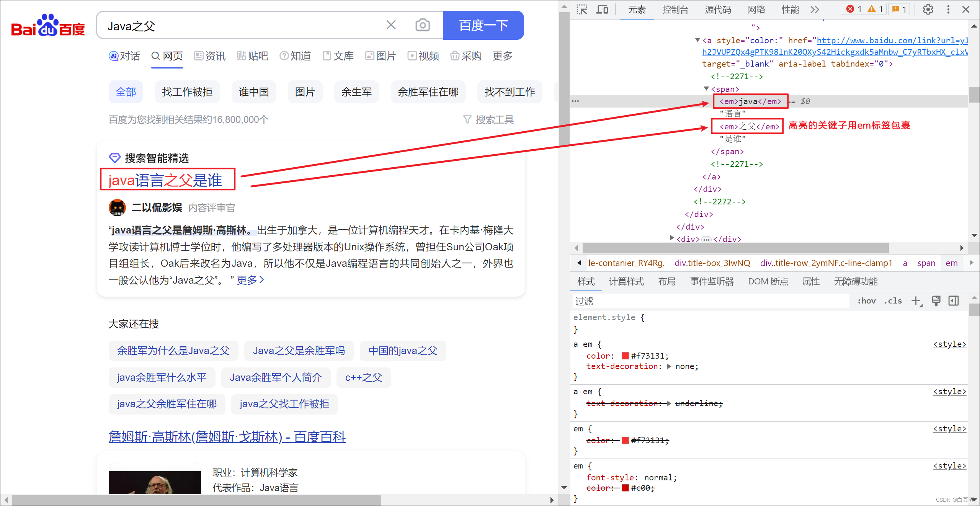Switch to DevTools 控制台 tab
The height and width of the screenshot is (506, 980).
pos(675,10)
